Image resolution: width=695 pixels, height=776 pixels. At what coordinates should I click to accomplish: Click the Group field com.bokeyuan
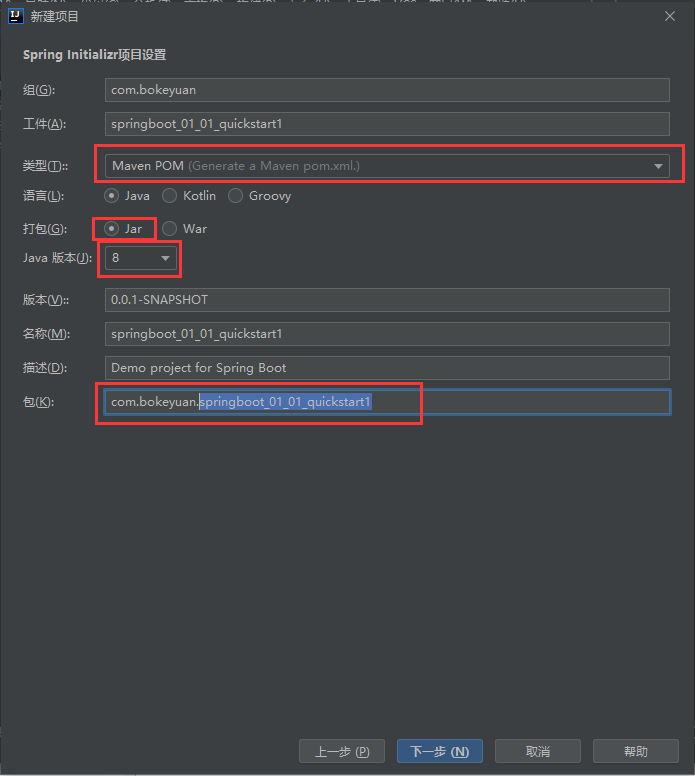[x=386, y=90]
